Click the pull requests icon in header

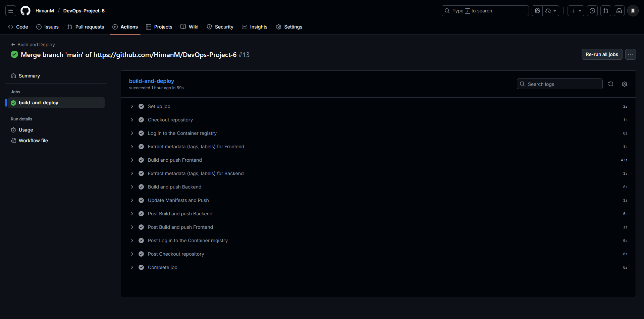606,11
